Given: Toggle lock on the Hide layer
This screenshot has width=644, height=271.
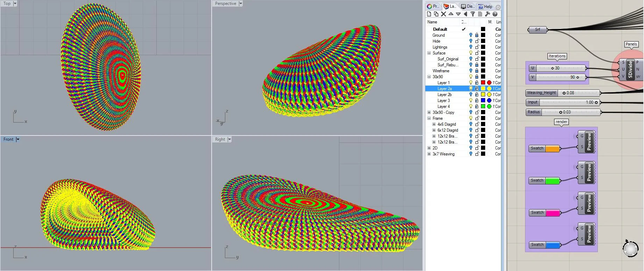Looking at the screenshot, I should (x=477, y=41).
